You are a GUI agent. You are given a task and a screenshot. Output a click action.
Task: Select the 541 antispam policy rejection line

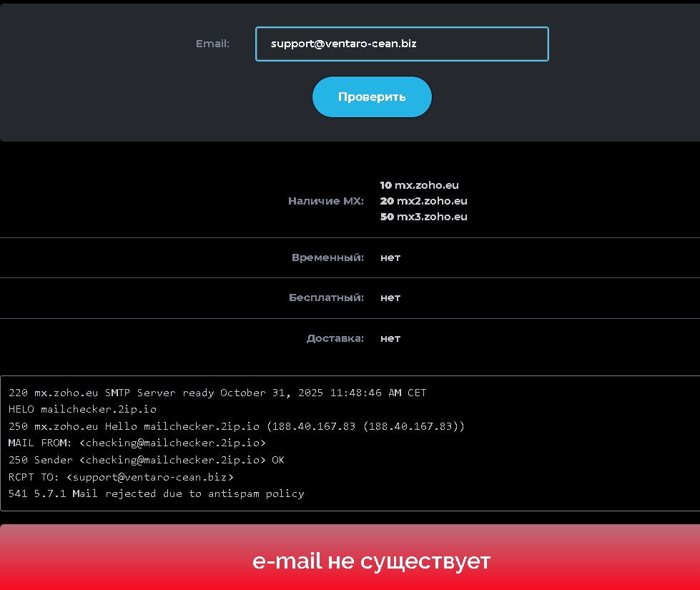coord(156,493)
